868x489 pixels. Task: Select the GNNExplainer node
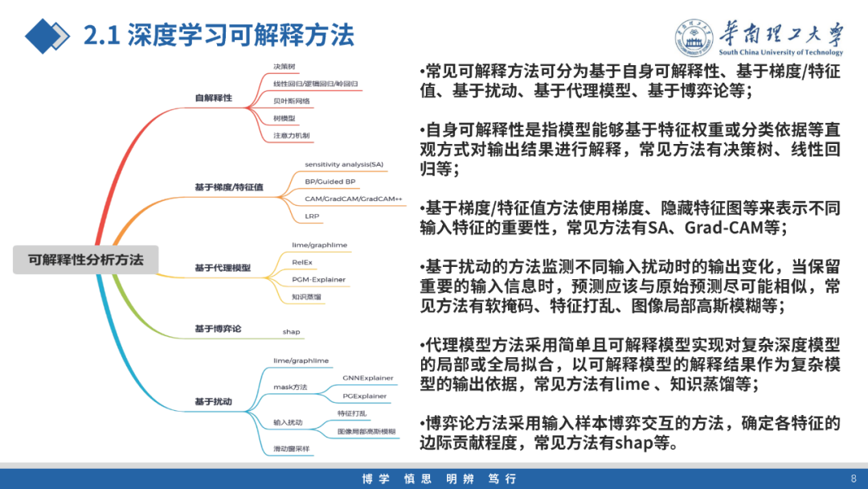point(368,376)
